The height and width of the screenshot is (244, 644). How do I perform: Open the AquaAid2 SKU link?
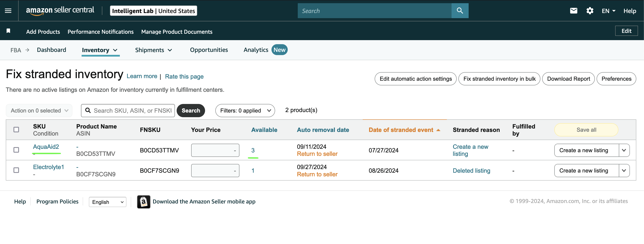click(x=46, y=147)
